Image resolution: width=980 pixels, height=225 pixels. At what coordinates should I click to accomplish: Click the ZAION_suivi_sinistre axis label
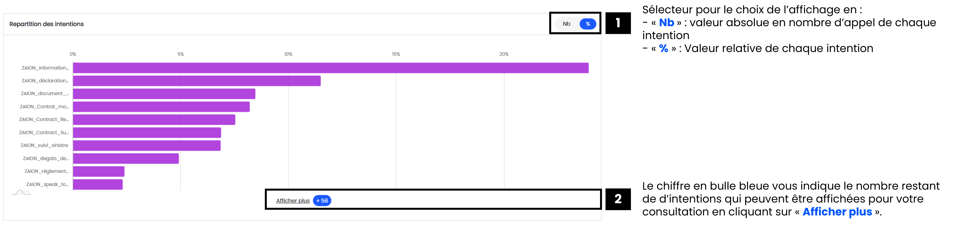tap(45, 145)
